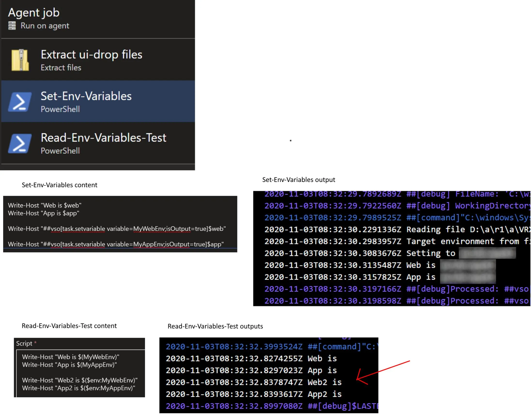Click the Set-Env-Variables PowerShell icon
The image size is (532, 415).
pyautogui.click(x=20, y=102)
